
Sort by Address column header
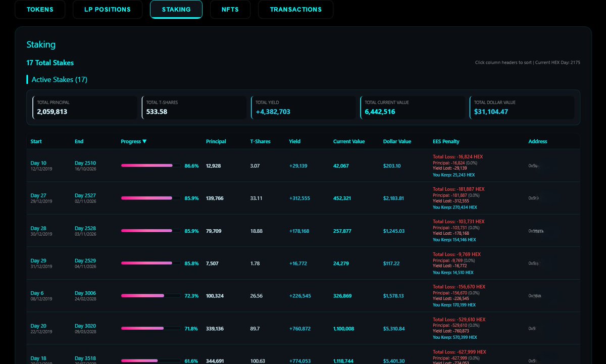pyautogui.click(x=538, y=141)
